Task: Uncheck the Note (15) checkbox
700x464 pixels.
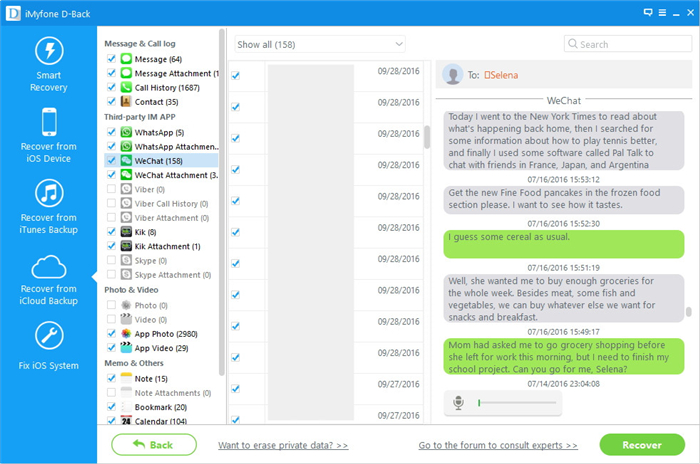Action: [112, 378]
